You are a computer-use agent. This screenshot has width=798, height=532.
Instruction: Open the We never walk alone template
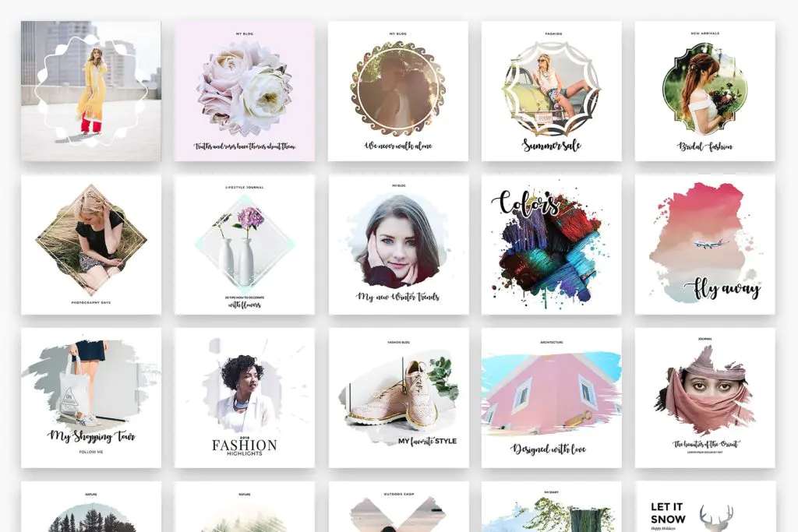point(398,91)
